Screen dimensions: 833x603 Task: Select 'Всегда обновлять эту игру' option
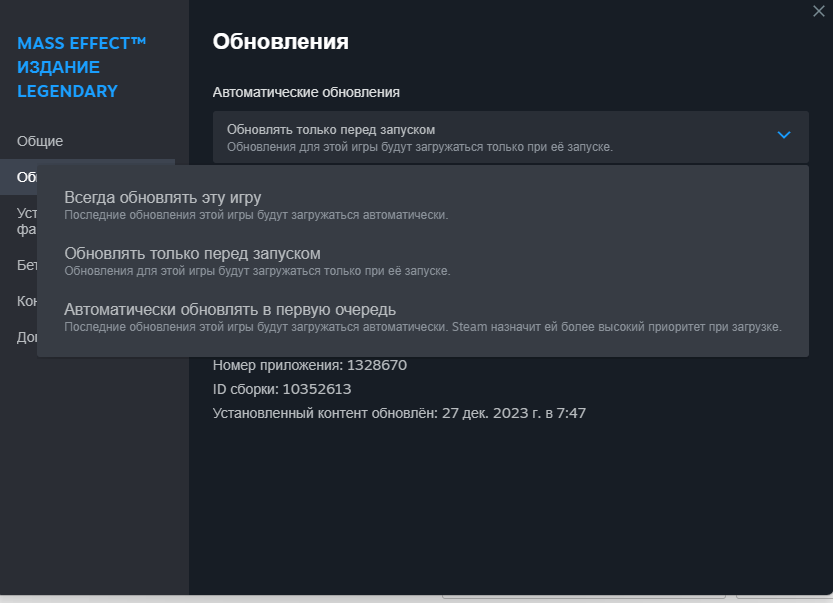162,197
